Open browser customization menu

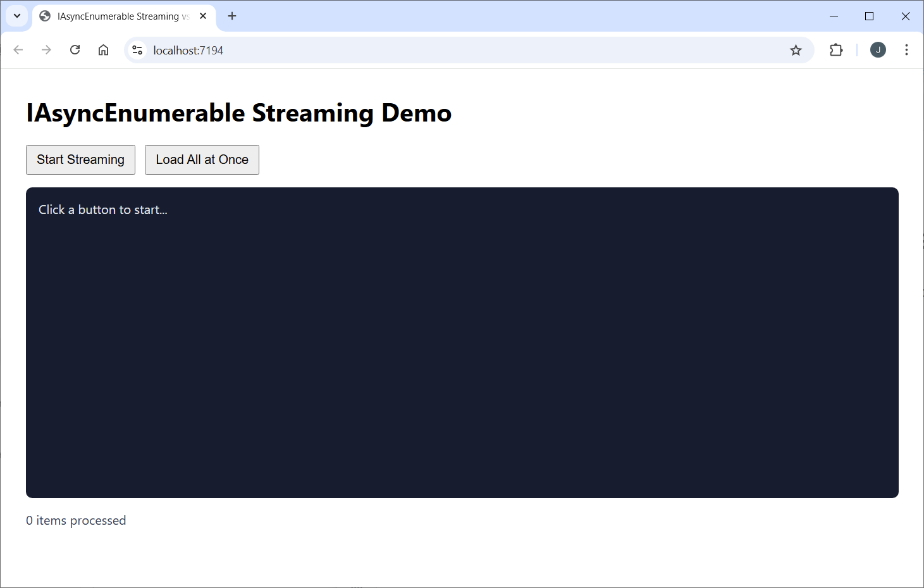coord(906,49)
